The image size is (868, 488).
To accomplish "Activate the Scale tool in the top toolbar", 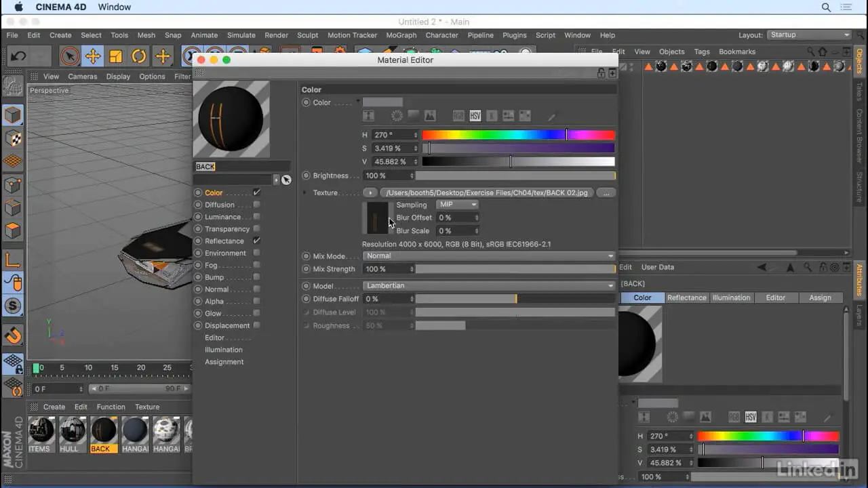I will click(x=116, y=56).
